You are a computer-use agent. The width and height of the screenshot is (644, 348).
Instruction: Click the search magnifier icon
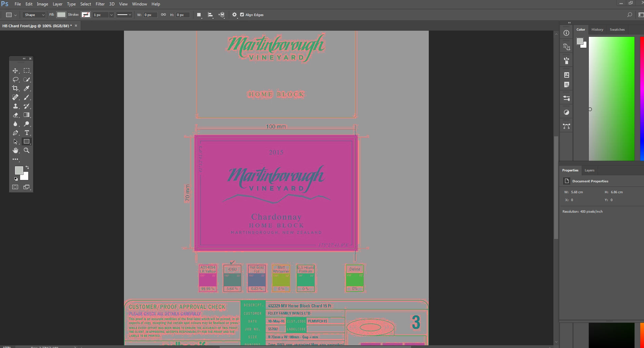click(x=630, y=15)
